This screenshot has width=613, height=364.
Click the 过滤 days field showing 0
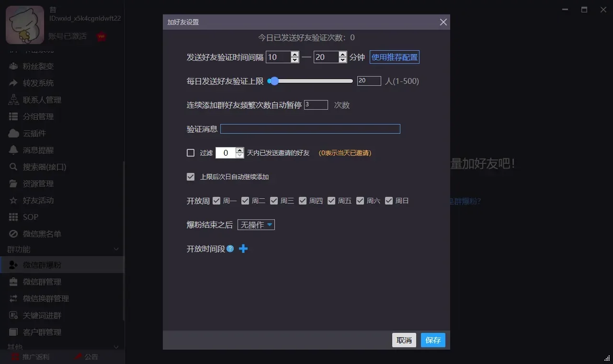(226, 153)
